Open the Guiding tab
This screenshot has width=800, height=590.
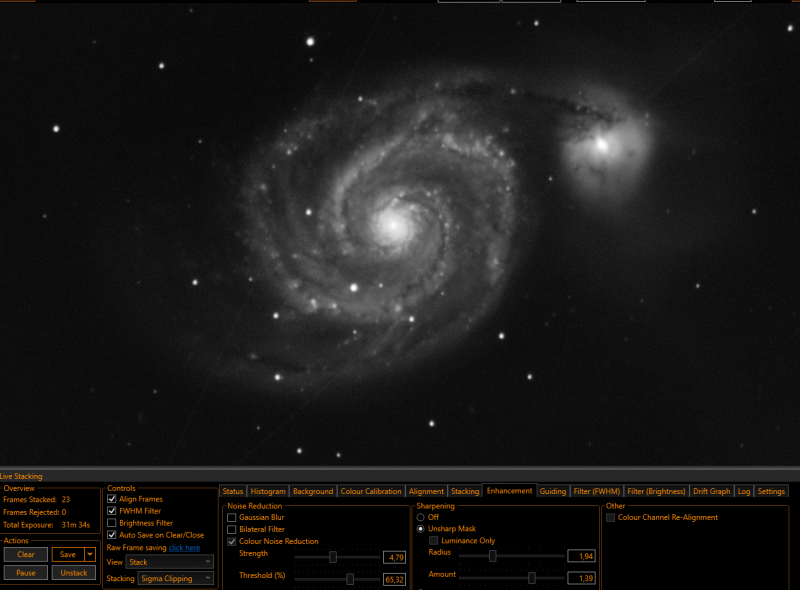tap(553, 491)
